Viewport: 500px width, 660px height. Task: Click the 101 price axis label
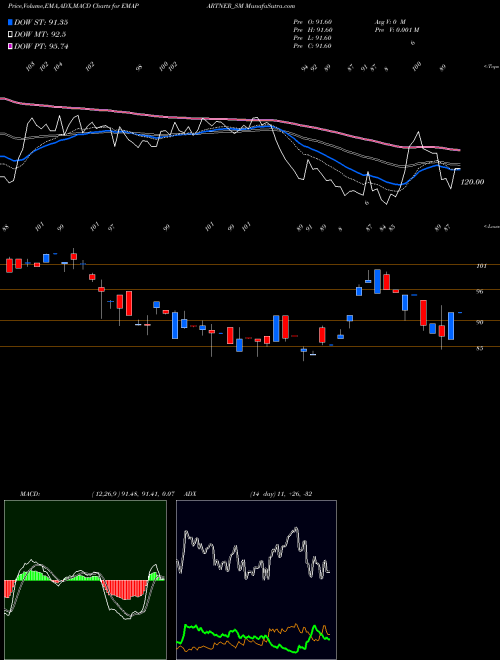(482, 266)
